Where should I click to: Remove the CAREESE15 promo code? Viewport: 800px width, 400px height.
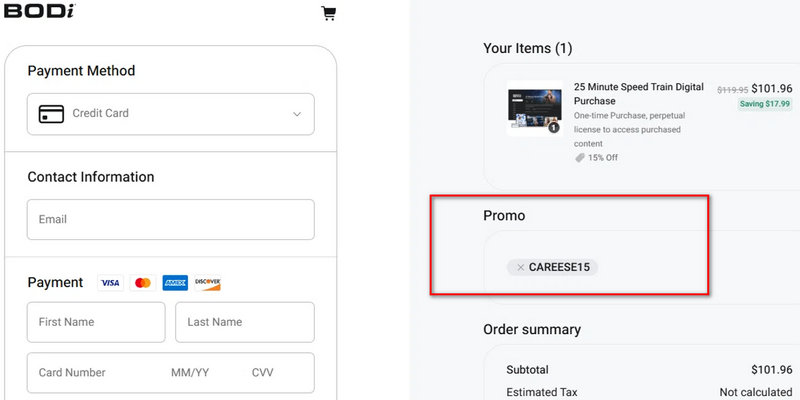[521, 267]
